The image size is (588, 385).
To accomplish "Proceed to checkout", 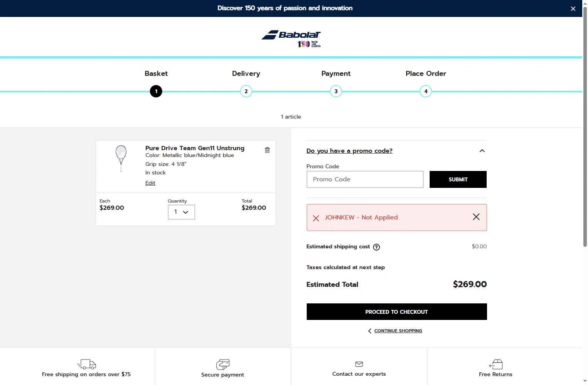I will coord(396,312).
